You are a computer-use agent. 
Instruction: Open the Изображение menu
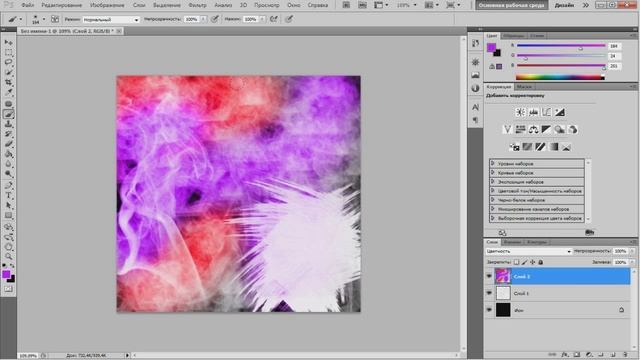click(x=107, y=5)
